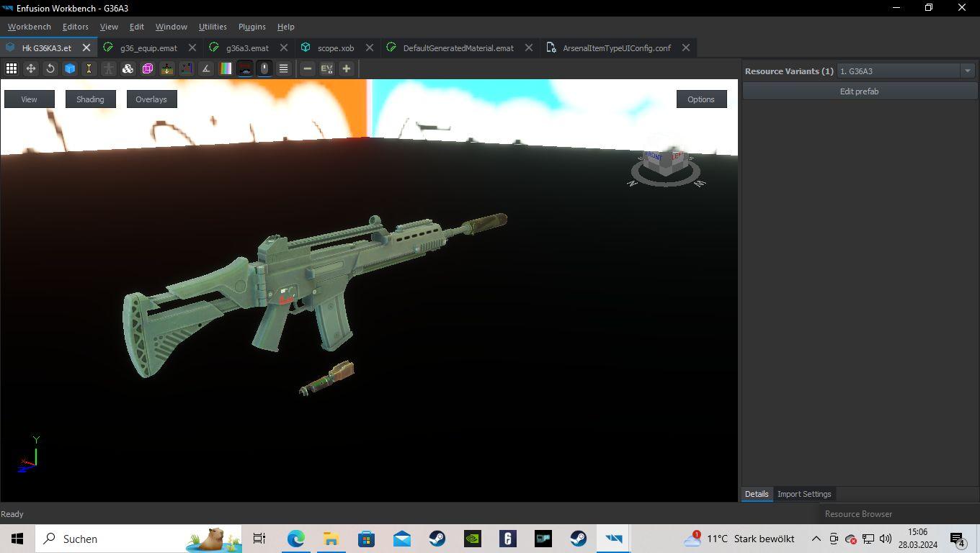Open the NVIDIA app from taskbar
Screen dimensions: 980x553
472,539
